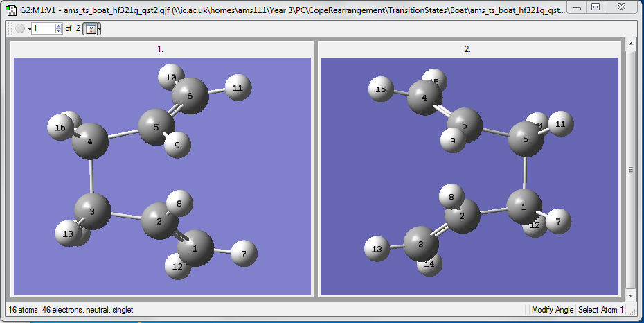Click the scrollbar down arrow on the right
This screenshot has width=644, height=323.
[x=630, y=296]
